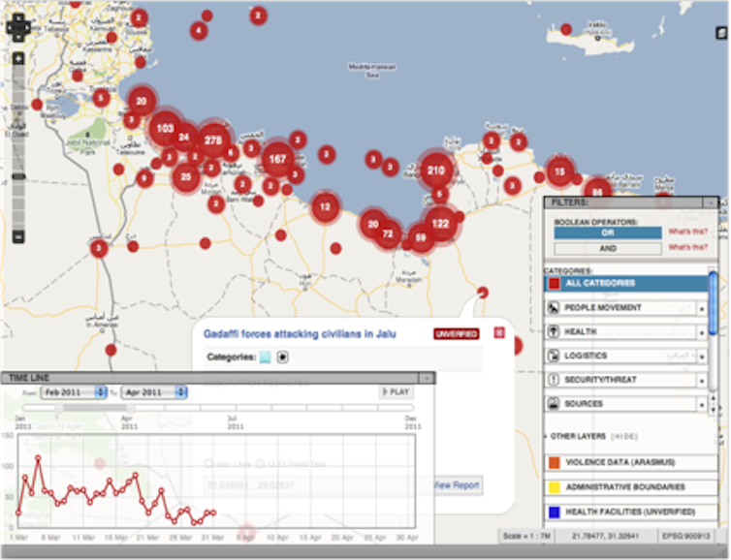The image size is (731, 560).
Task: Select ALL CATEGORIES filter
Action: click(626, 283)
